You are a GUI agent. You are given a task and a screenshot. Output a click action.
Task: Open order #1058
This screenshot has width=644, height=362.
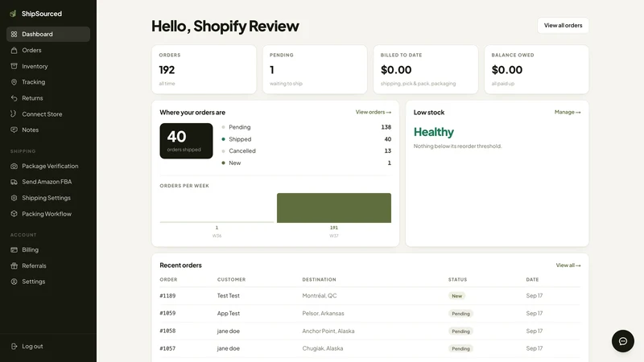coord(167,331)
